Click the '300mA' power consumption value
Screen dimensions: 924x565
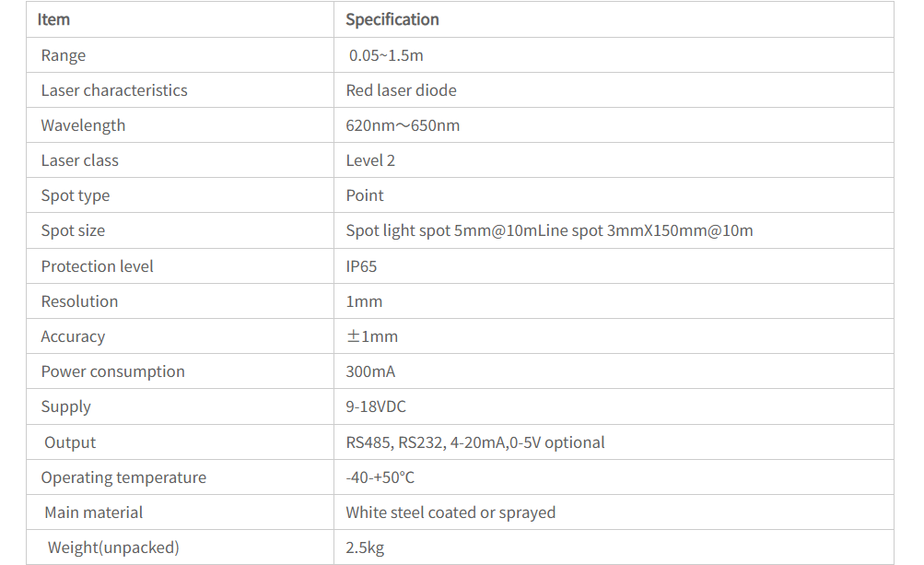370,371
